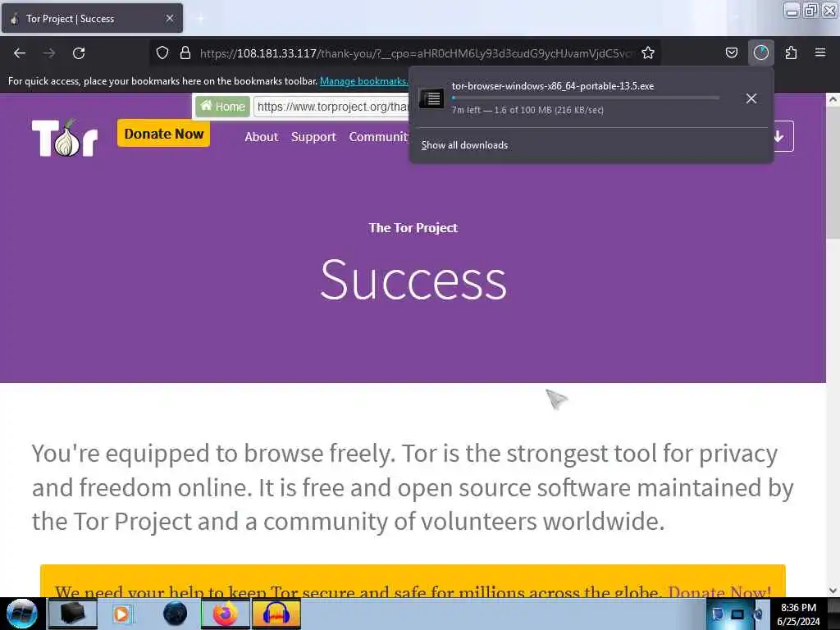Click the system clock showing 8:36 PM
The height and width of the screenshot is (630, 840).
798,614
